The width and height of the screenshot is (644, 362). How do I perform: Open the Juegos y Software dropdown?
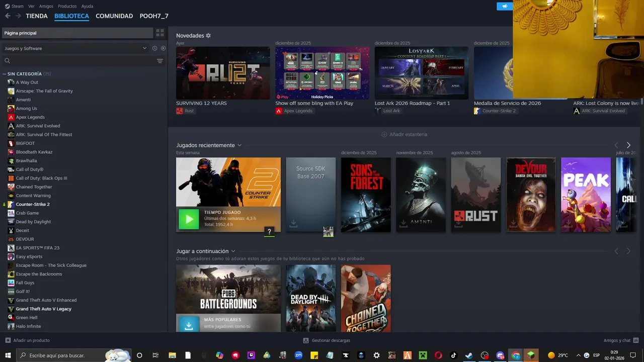coord(75,48)
